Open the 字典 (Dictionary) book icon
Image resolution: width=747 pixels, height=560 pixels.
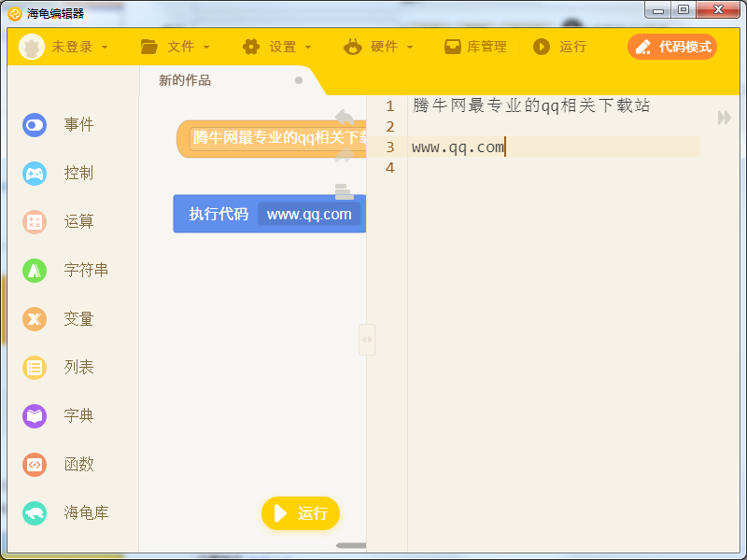coord(35,416)
